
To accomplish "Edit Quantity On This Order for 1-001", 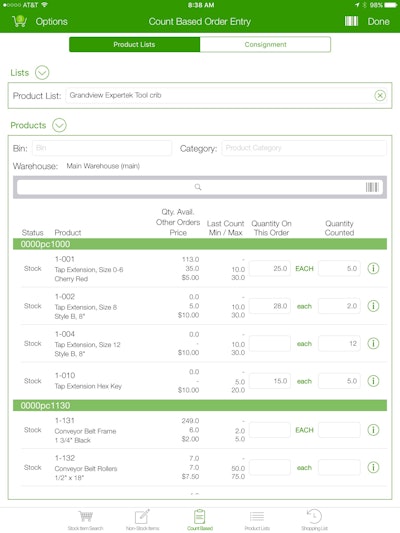I will pyautogui.click(x=270, y=269).
